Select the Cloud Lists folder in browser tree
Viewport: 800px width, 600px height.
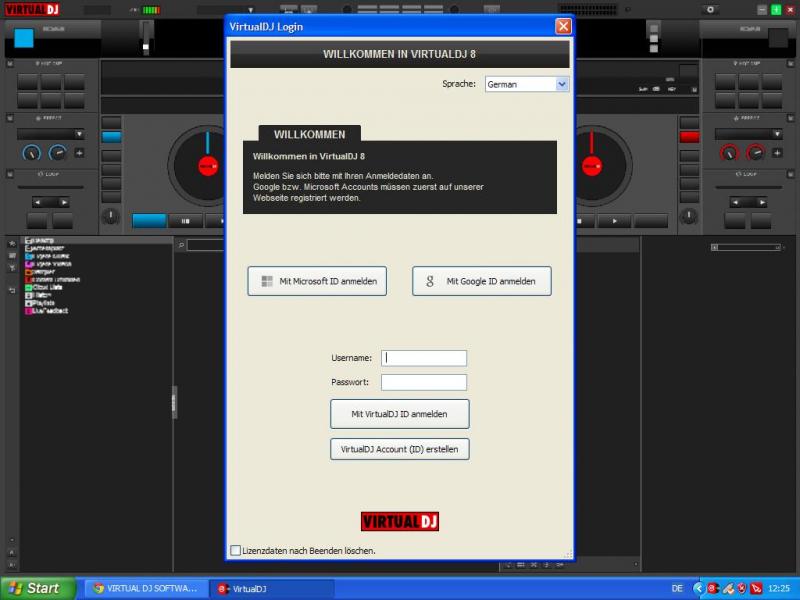tap(44, 287)
